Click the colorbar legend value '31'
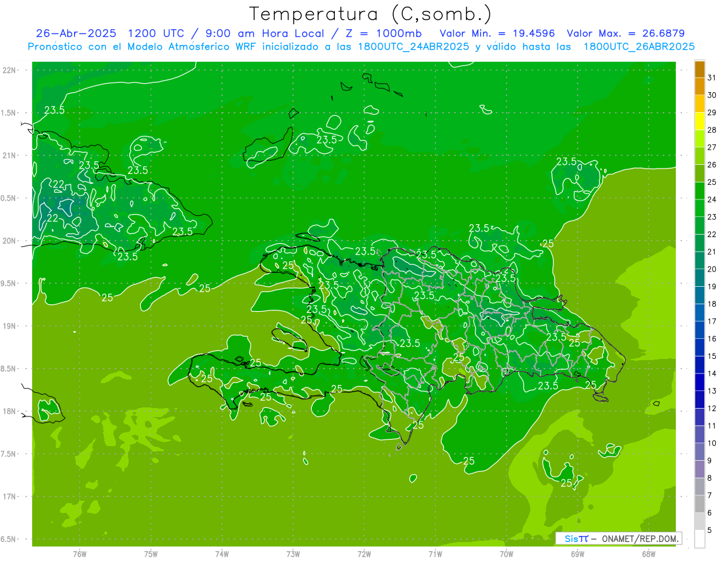728x562 pixels. pos(712,78)
